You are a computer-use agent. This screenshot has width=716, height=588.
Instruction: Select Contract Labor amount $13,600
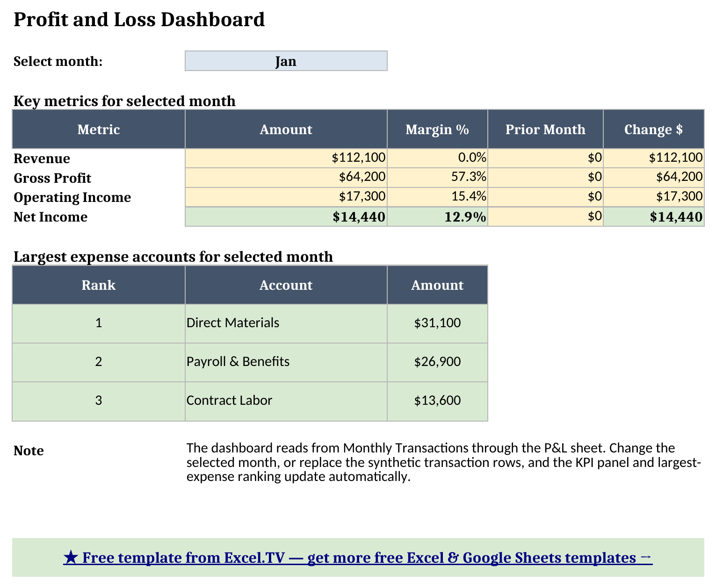coord(437,401)
